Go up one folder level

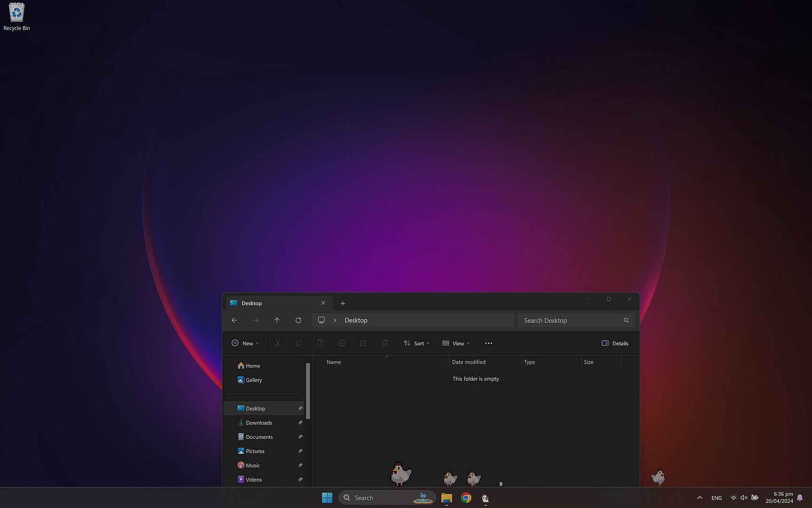pyautogui.click(x=277, y=320)
